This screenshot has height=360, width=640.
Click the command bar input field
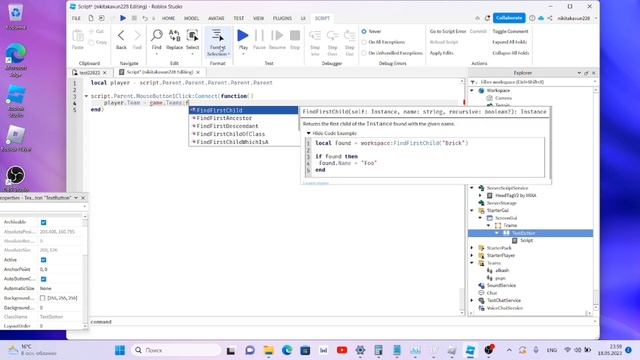(x=341, y=322)
